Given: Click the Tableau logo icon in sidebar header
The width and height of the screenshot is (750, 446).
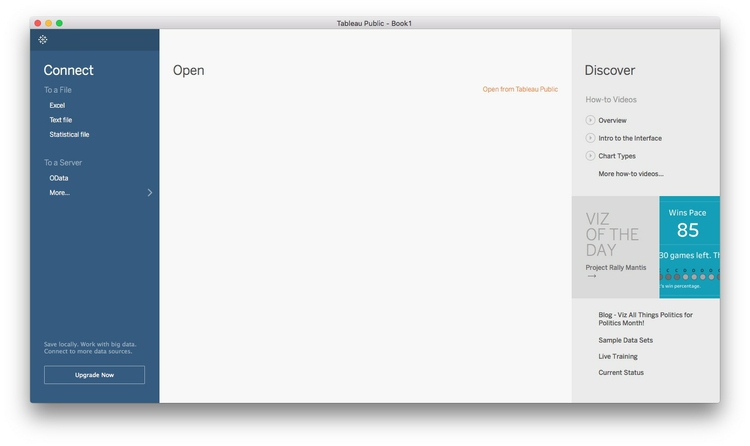Looking at the screenshot, I should click(43, 40).
